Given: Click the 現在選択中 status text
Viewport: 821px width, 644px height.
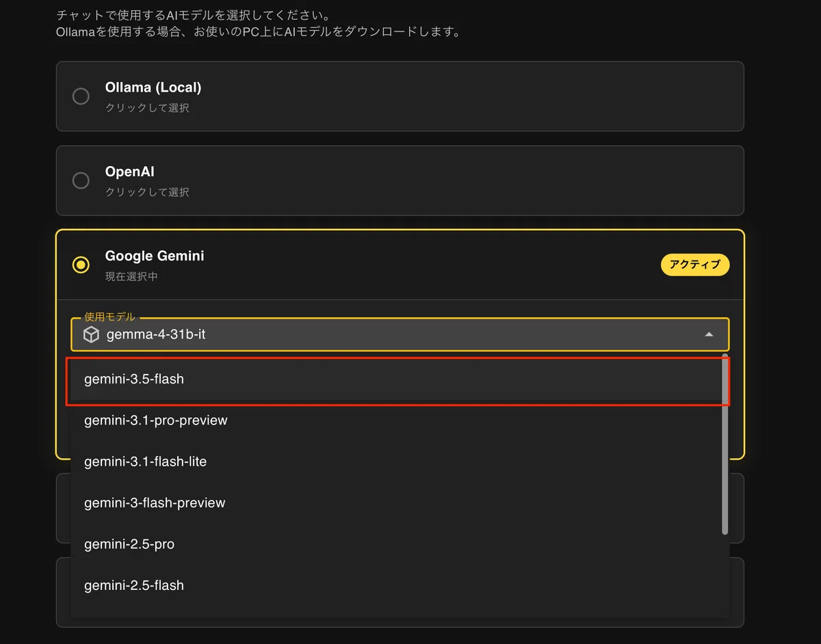Looking at the screenshot, I should (x=132, y=276).
